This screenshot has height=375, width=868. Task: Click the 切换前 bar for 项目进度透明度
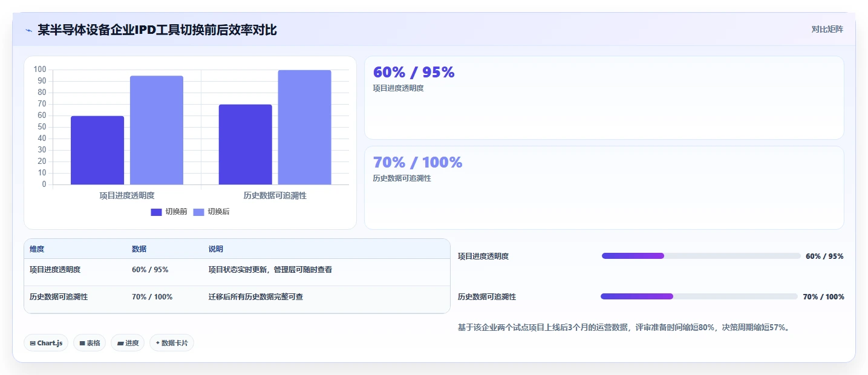pyautogui.click(x=97, y=150)
